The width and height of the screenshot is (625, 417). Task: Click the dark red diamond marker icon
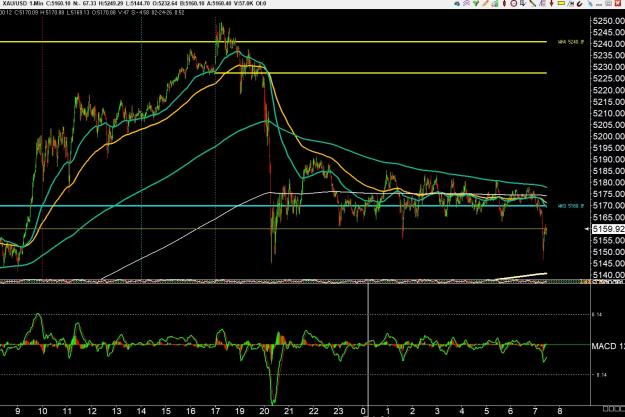click(x=504, y=3)
